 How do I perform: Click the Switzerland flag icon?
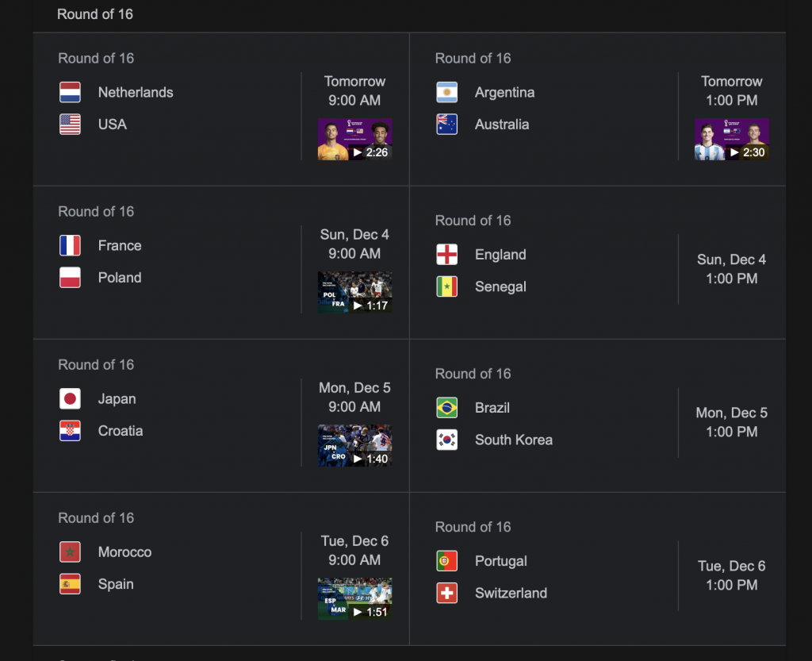click(446, 593)
